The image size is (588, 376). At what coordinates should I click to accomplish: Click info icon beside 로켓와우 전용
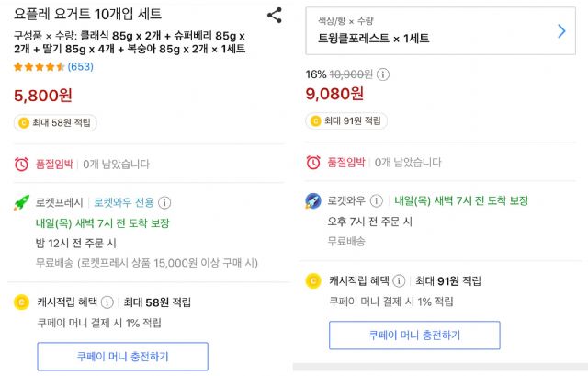[164, 202]
